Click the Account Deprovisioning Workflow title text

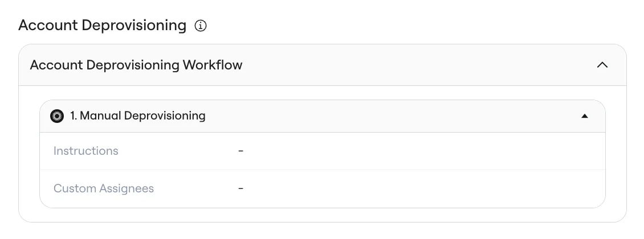136,65
